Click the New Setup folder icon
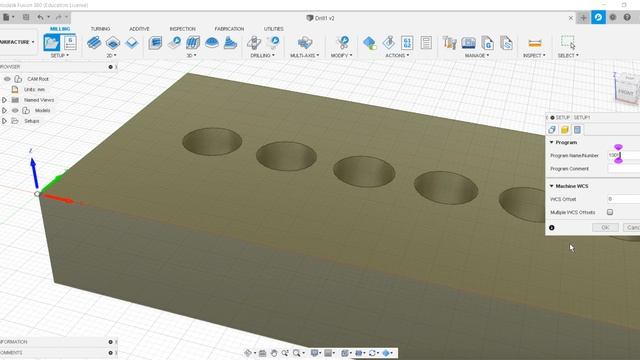 (52, 43)
